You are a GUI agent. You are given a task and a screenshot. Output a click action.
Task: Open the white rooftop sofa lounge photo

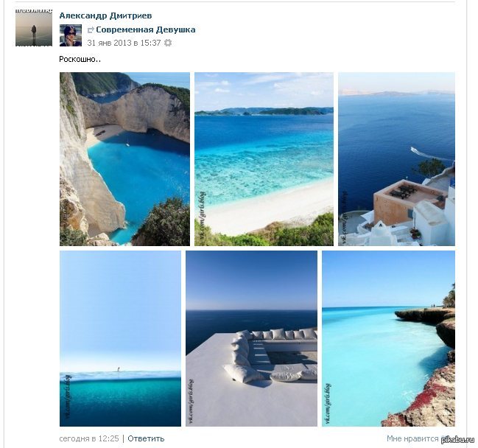click(x=251, y=338)
